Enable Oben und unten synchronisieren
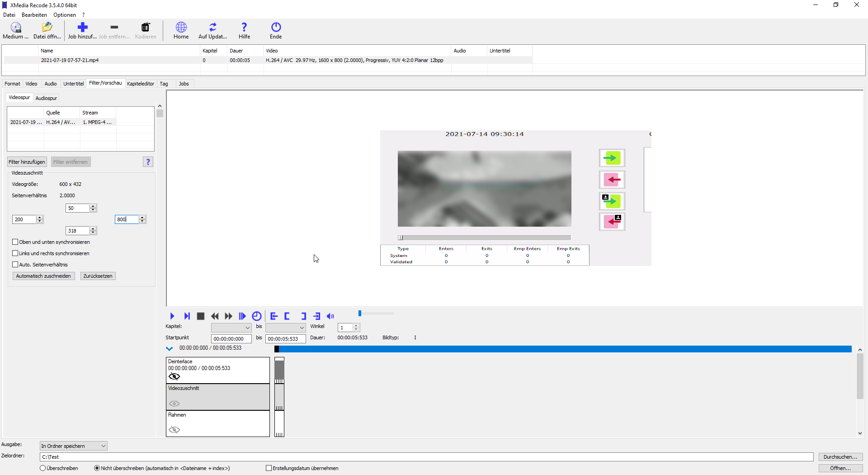The image size is (868, 475). click(15, 242)
